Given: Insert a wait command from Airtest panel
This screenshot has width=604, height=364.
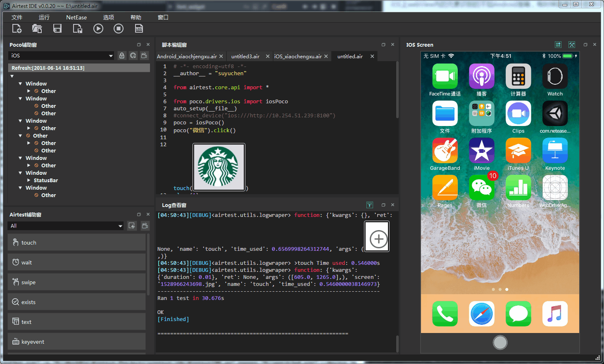Looking at the screenshot, I should coord(76,262).
